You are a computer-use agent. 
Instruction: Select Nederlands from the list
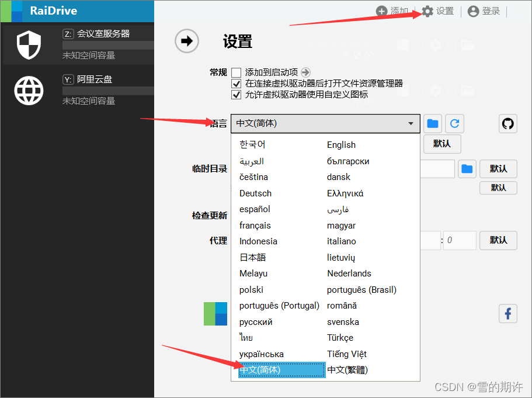(x=349, y=274)
